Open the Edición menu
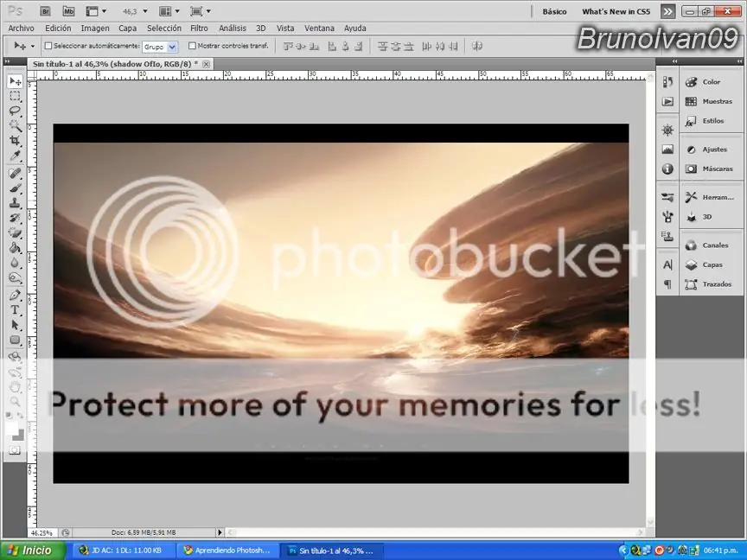The height and width of the screenshot is (560, 747). pos(58,29)
